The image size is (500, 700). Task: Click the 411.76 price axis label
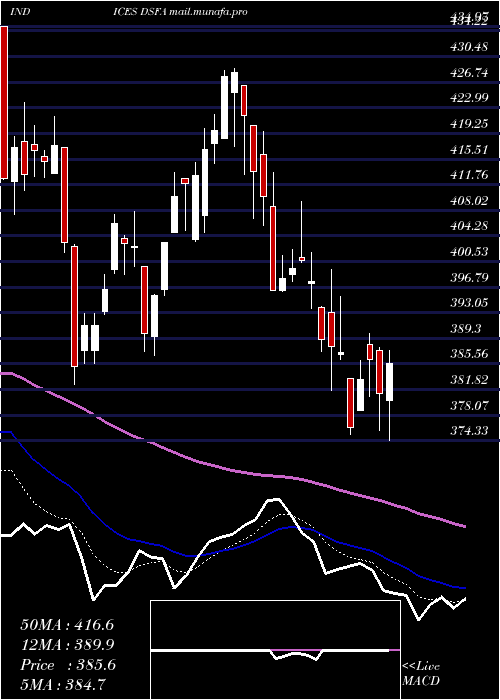coord(469,175)
